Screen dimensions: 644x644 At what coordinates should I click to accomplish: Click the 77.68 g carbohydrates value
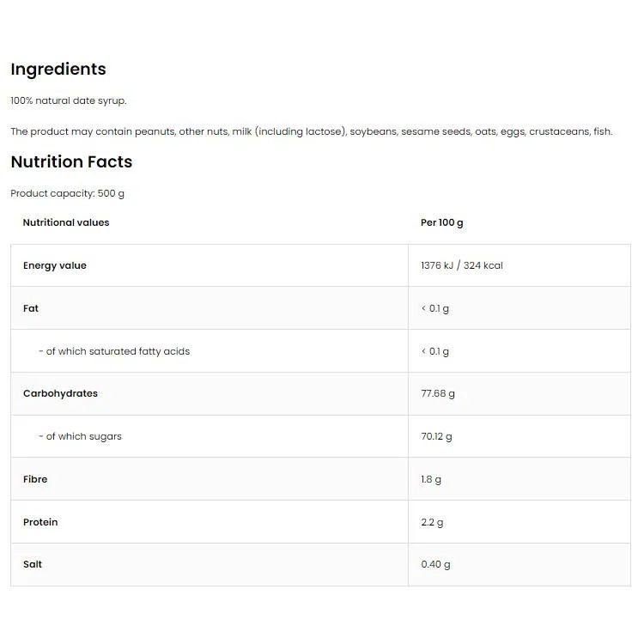[438, 394]
